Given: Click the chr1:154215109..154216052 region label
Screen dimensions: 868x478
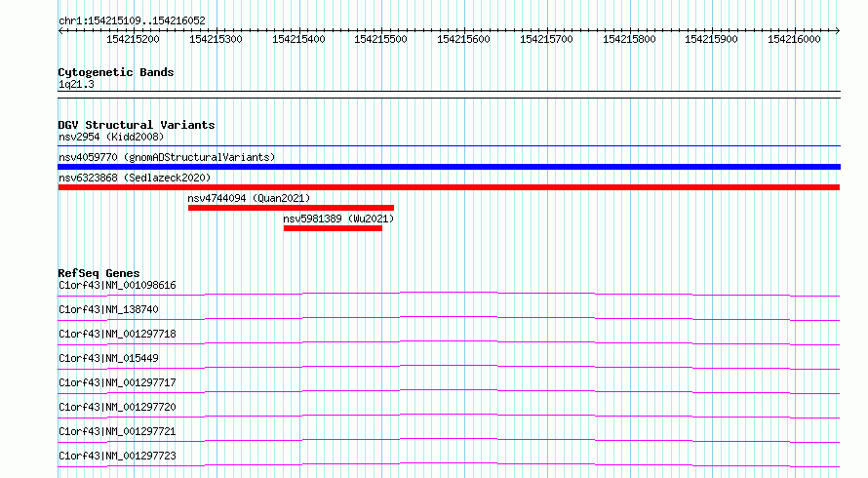Looking at the screenshot, I should pos(132,20).
